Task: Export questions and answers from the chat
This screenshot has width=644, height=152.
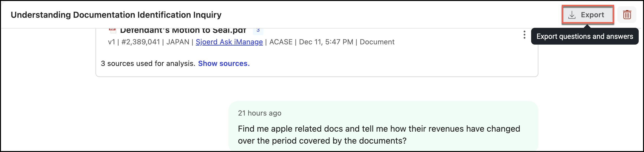Action: (587, 15)
